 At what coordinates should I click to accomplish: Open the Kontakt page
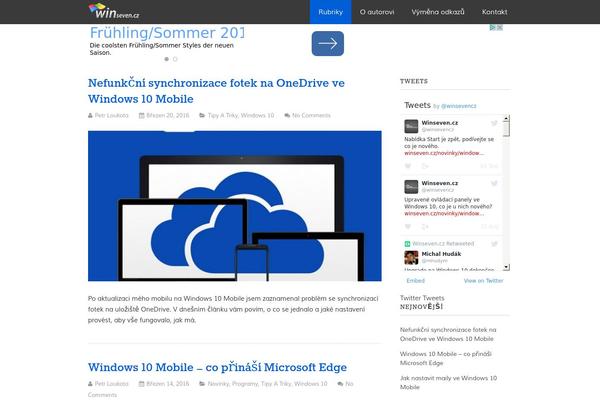[494, 12]
